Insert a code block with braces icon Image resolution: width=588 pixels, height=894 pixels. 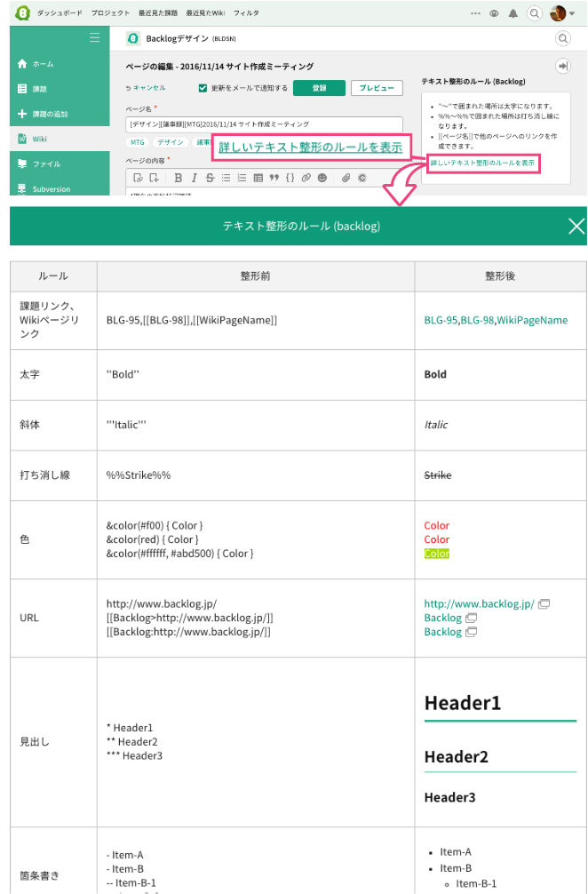click(290, 178)
